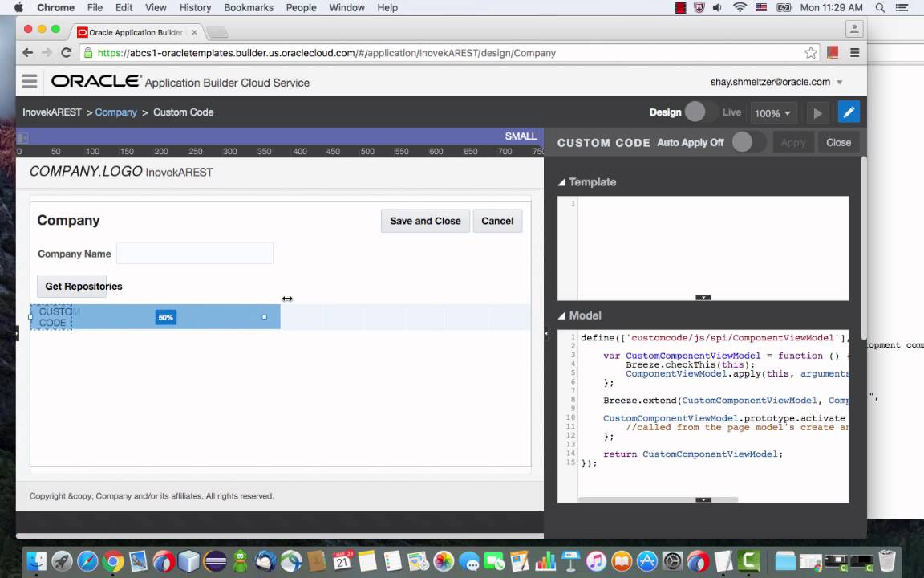
Task: Click the volume icon in menu bar
Action: pyautogui.click(x=717, y=8)
